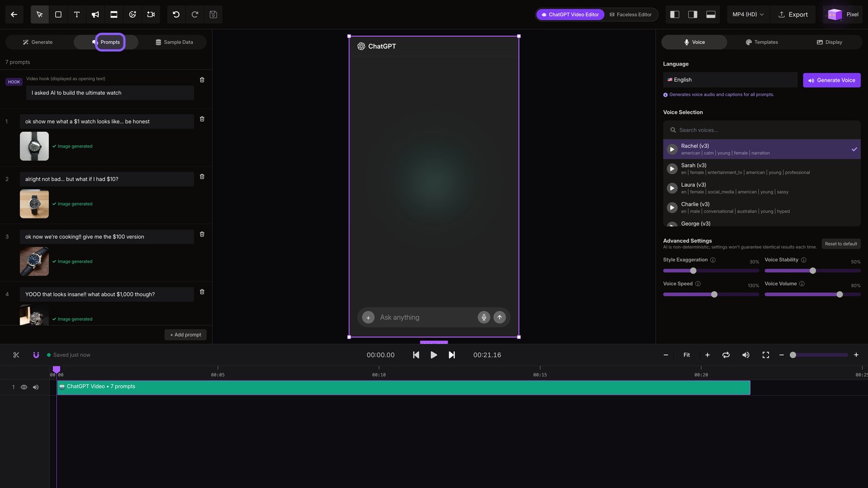Toggle the bottom panel layout
Viewport: 868px width, 488px height.
click(711, 15)
